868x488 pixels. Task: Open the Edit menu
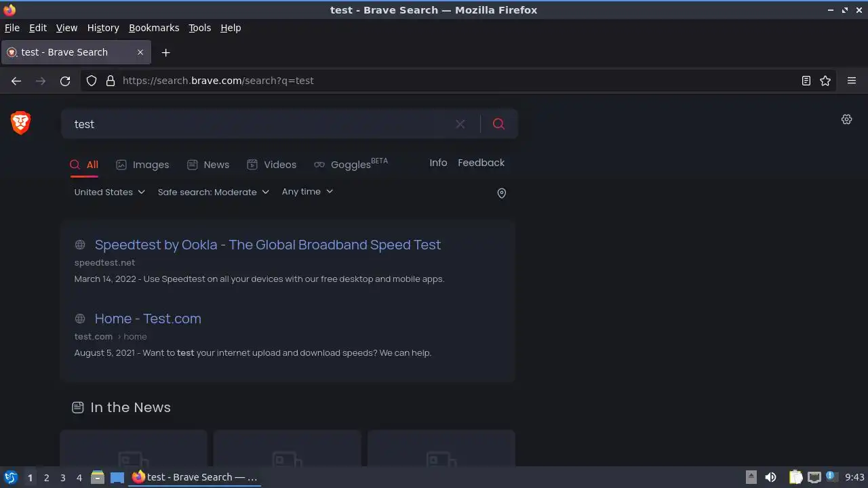[38, 28]
